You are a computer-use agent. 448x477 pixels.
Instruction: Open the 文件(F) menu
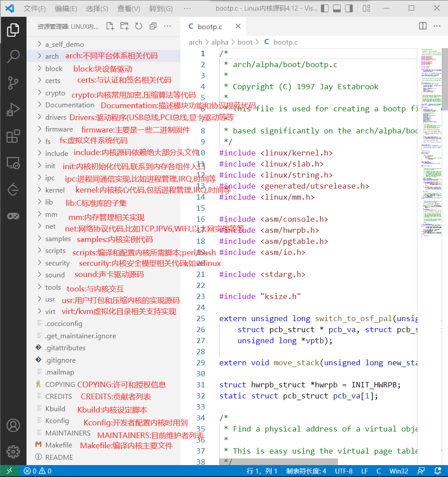tap(35, 8)
